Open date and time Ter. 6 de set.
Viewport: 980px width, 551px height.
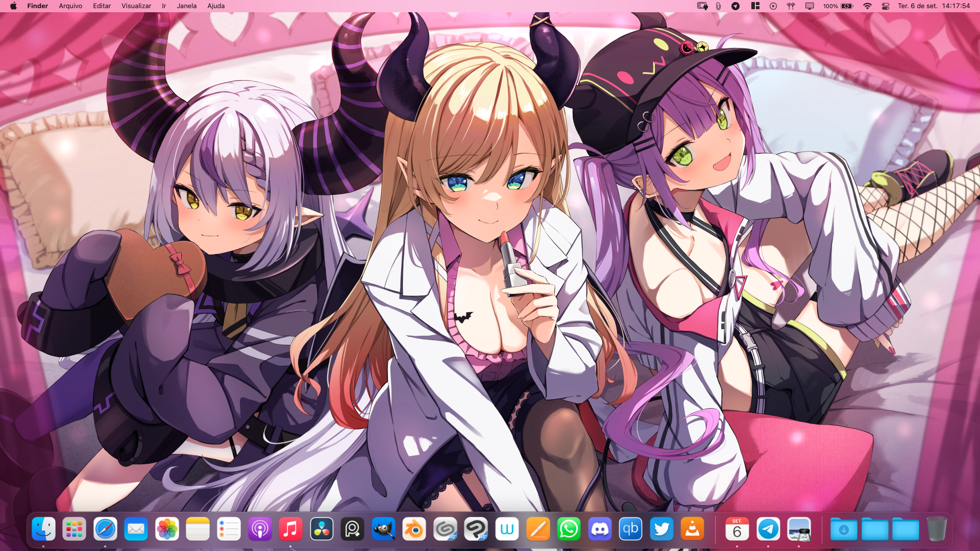934,6
